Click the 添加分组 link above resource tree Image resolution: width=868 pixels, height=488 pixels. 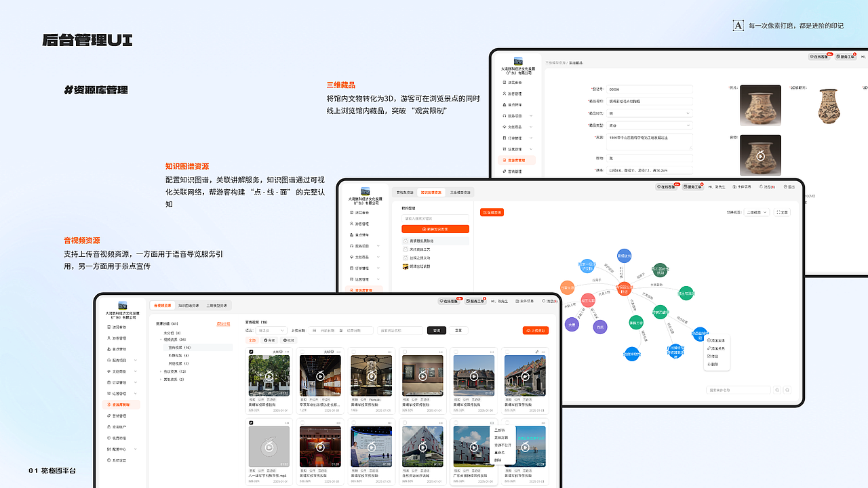pyautogui.click(x=223, y=324)
